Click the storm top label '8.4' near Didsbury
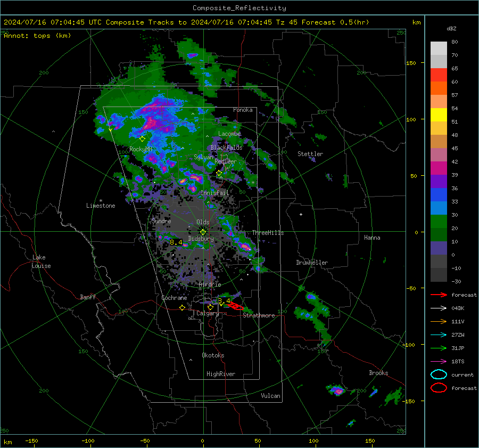Screen dimensions: 479x448 [176, 242]
